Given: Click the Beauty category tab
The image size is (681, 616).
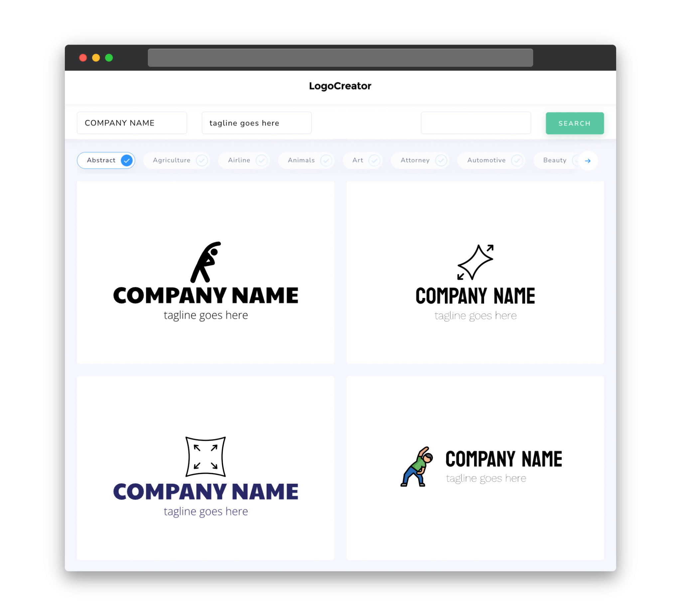Looking at the screenshot, I should pos(555,160).
